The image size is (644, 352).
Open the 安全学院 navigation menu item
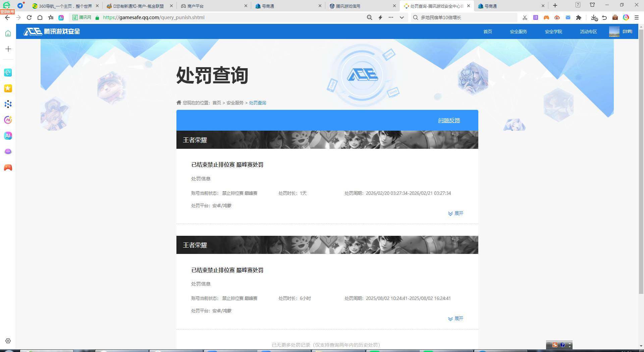(553, 32)
